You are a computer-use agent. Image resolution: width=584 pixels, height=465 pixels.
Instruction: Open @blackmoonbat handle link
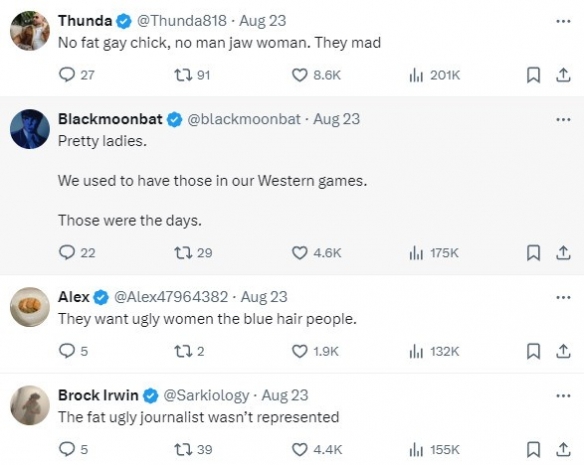point(244,119)
